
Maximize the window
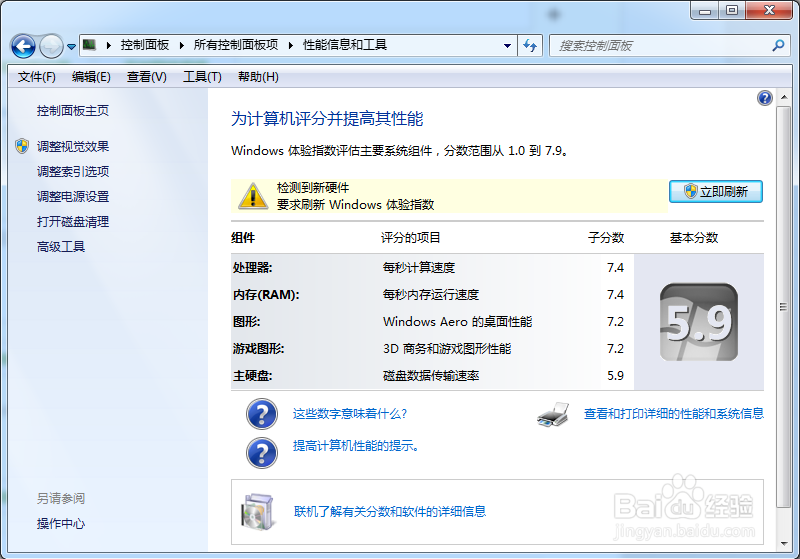[x=732, y=11]
